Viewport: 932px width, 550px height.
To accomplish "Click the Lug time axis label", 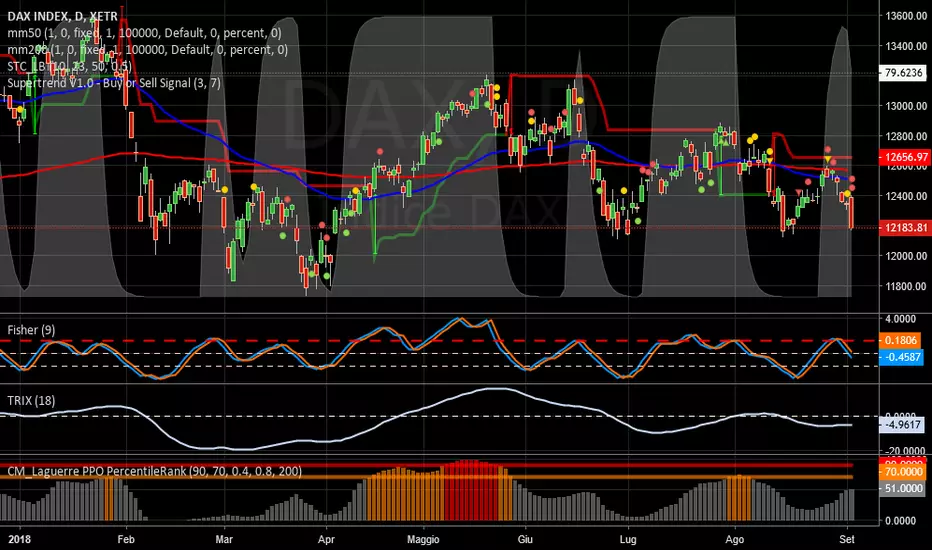I will [x=628, y=539].
